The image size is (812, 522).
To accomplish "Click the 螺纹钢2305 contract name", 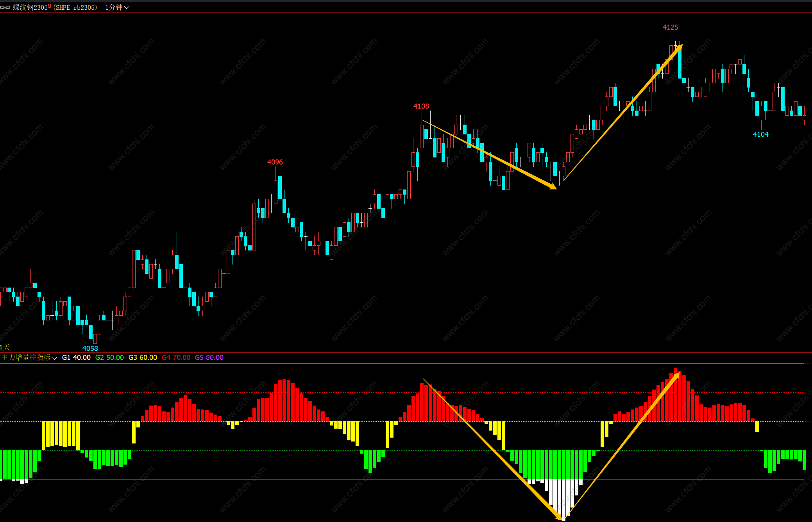I will pyautogui.click(x=30, y=7).
